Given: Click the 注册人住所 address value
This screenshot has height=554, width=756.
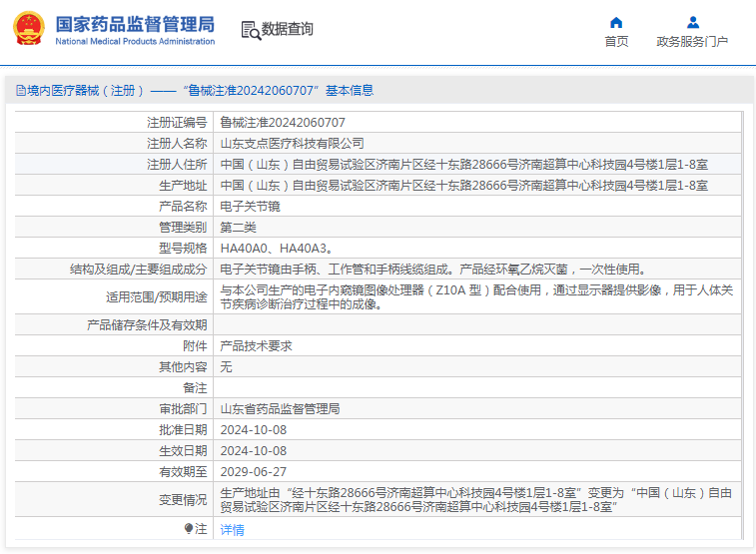Looking at the screenshot, I should coord(463,165).
